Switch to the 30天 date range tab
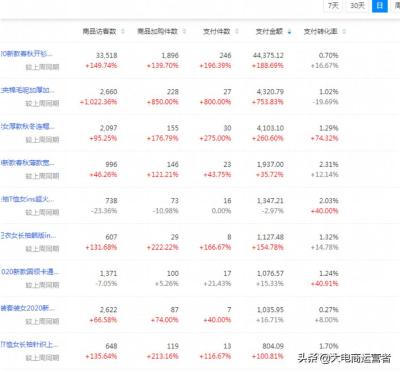This screenshot has height=372, width=400. coord(357,6)
